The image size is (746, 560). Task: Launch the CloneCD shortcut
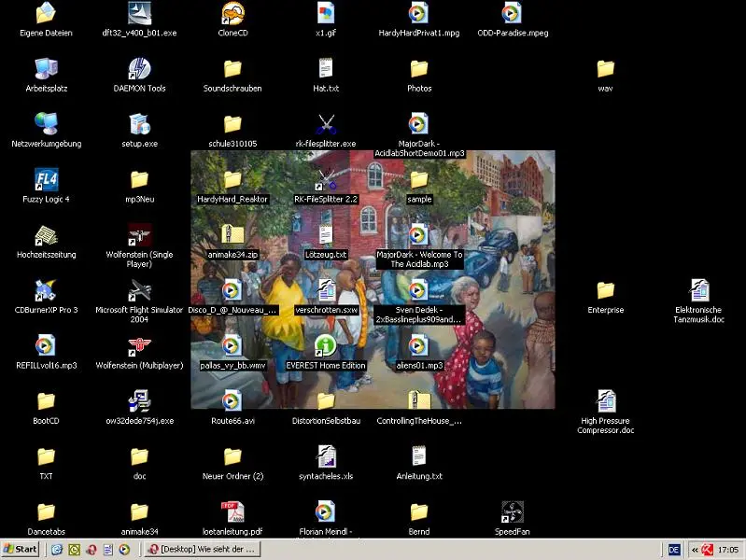point(232,13)
